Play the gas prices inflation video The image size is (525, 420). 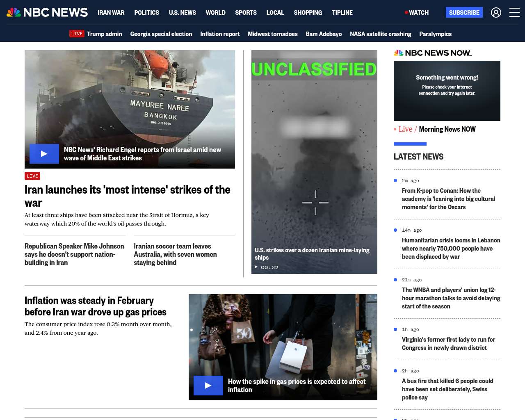[208, 386]
